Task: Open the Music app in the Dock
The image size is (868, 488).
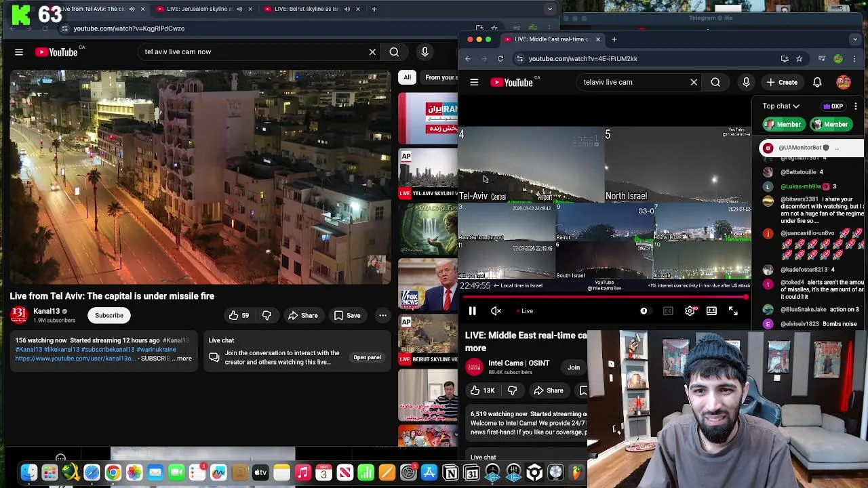Action: (x=302, y=472)
